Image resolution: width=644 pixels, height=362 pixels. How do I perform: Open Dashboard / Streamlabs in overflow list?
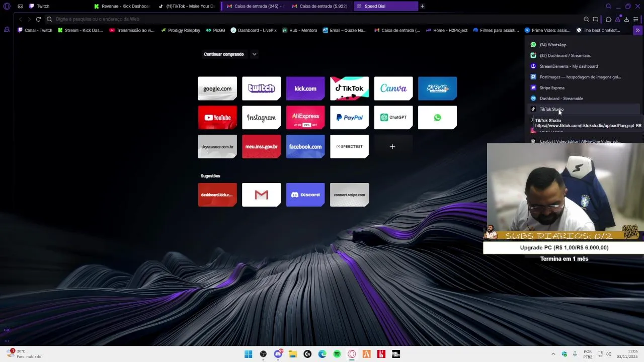point(584,55)
